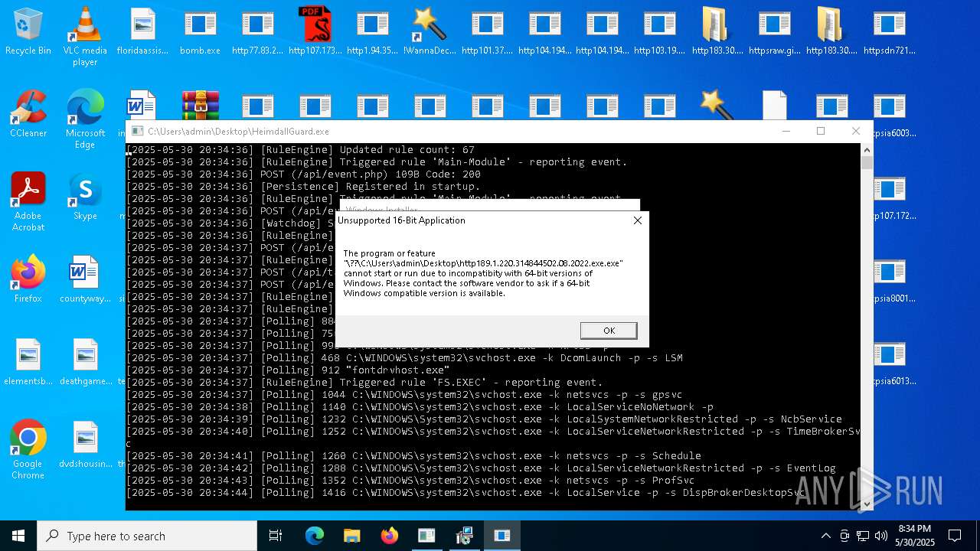Open the Microsoft Edge desktop shortcut
Viewport: 980px width, 551px height.
click(x=85, y=119)
